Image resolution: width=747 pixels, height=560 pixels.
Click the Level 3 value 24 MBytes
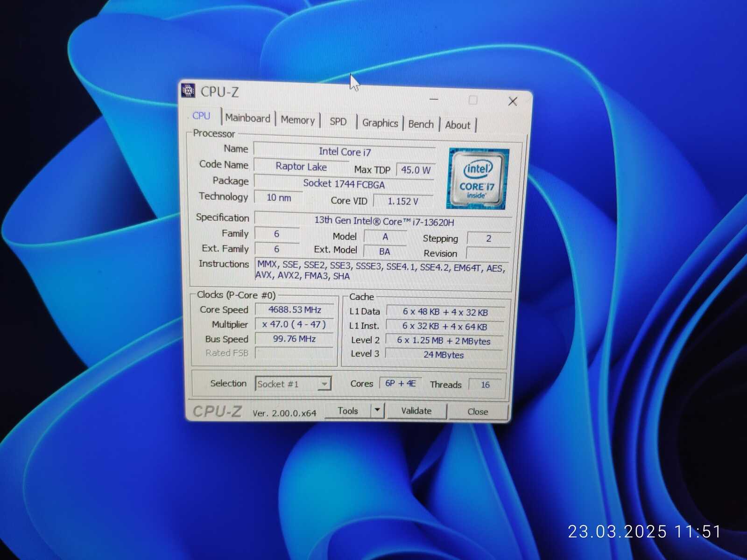[444, 355]
